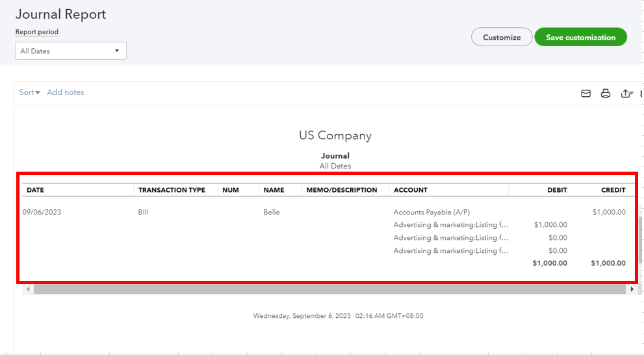This screenshot has height=355, width=644.
Task: Click the print report icon
Action: coord(606,94)
